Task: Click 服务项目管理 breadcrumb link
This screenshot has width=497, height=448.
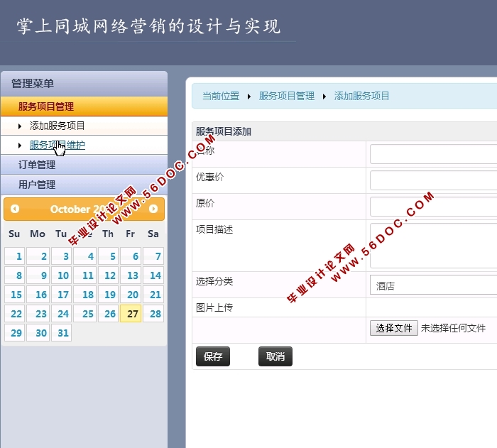Action: pyautogui.click(x=287, y=96)
